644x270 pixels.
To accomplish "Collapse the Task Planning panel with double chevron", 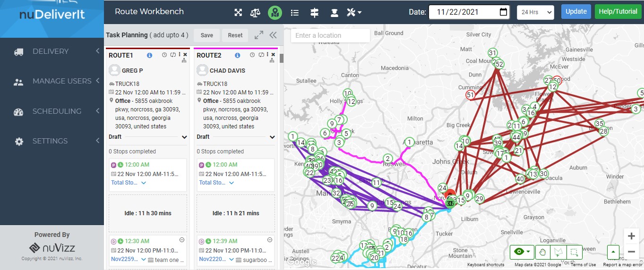I will point(273,35).
